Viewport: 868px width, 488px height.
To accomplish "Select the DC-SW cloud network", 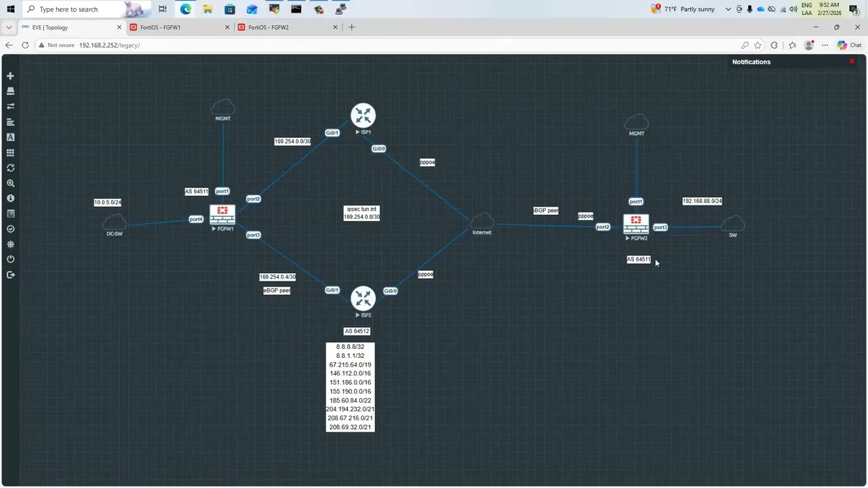I will point(114,222).
